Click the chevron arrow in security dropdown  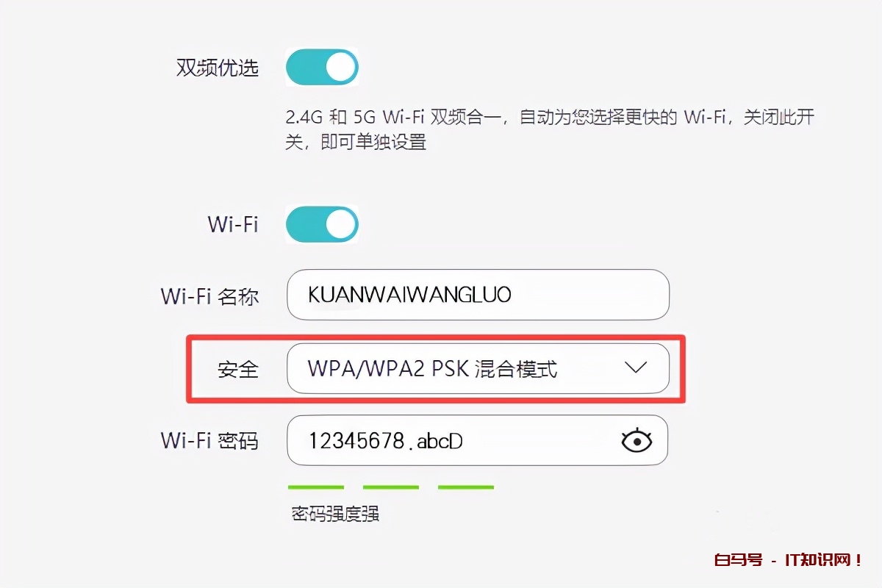634,367
